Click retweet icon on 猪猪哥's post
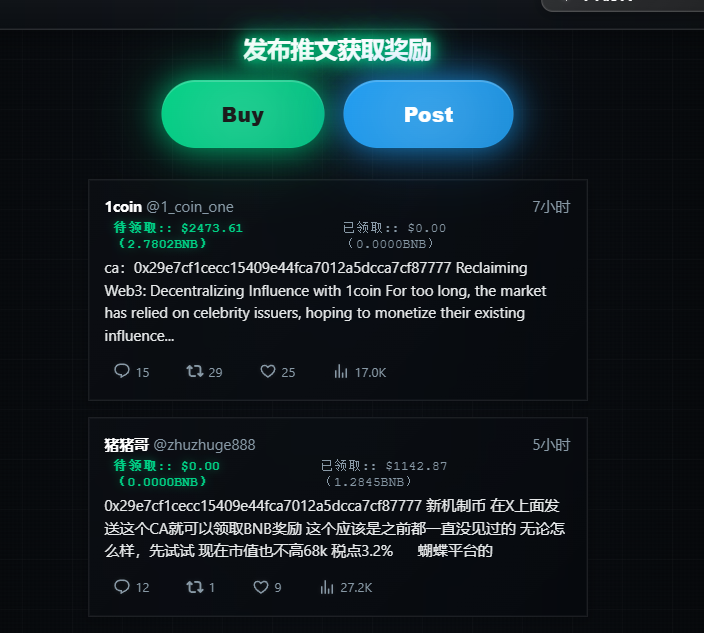704x633 pixels. tap(195, 587)
